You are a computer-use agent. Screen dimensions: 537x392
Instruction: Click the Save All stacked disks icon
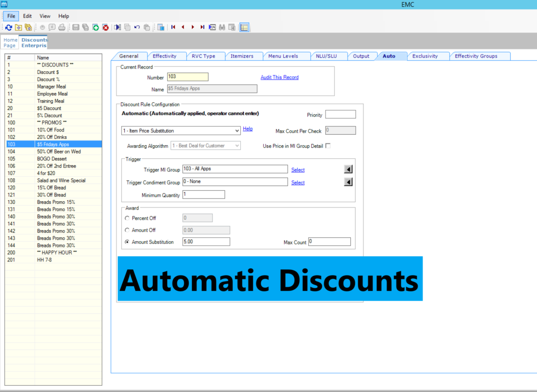click(85, 27)
